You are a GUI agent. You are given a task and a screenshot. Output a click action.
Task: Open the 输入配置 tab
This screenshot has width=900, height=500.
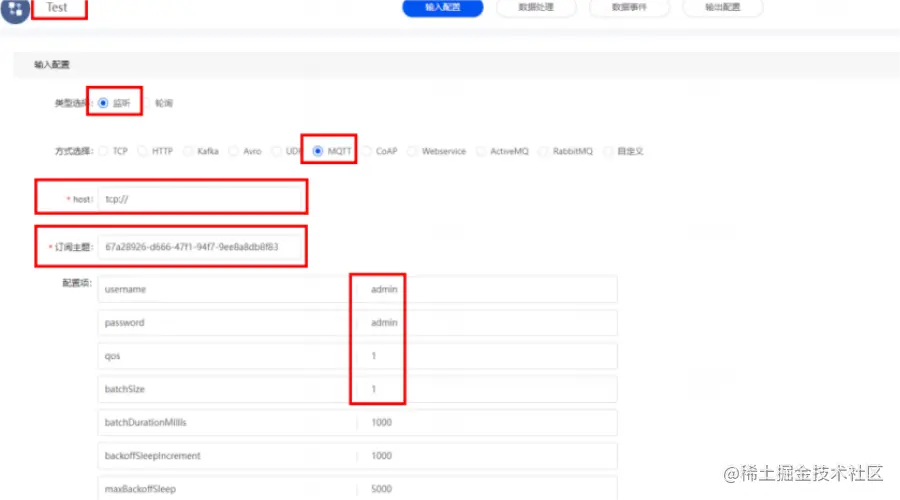click(x=443, y=7)
